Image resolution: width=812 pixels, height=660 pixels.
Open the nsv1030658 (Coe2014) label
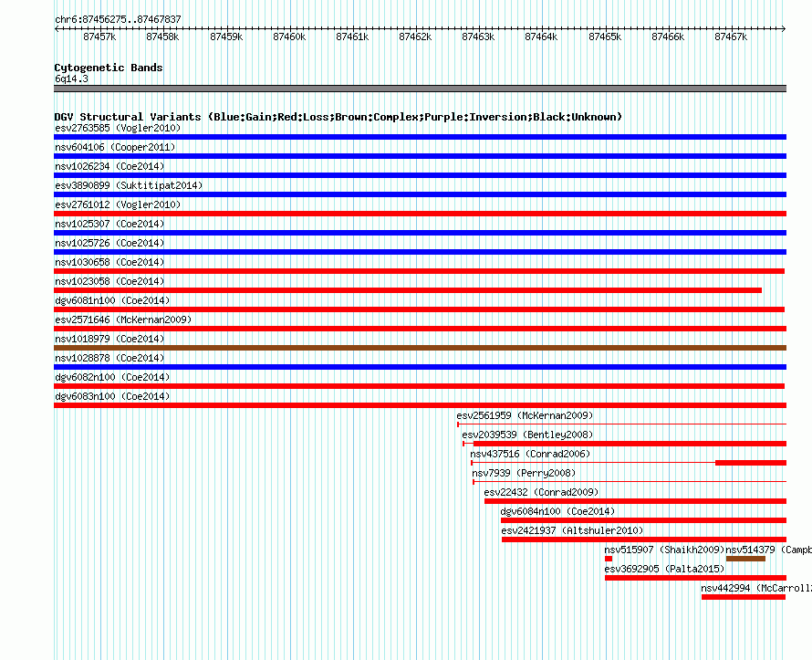tap(109, 262)
